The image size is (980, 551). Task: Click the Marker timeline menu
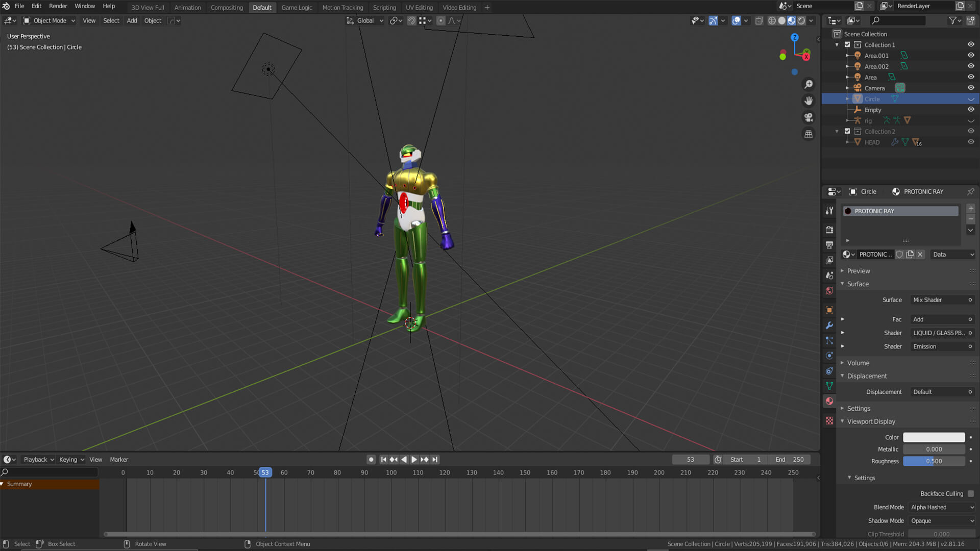pyautogui.click(x=119, y=459)
